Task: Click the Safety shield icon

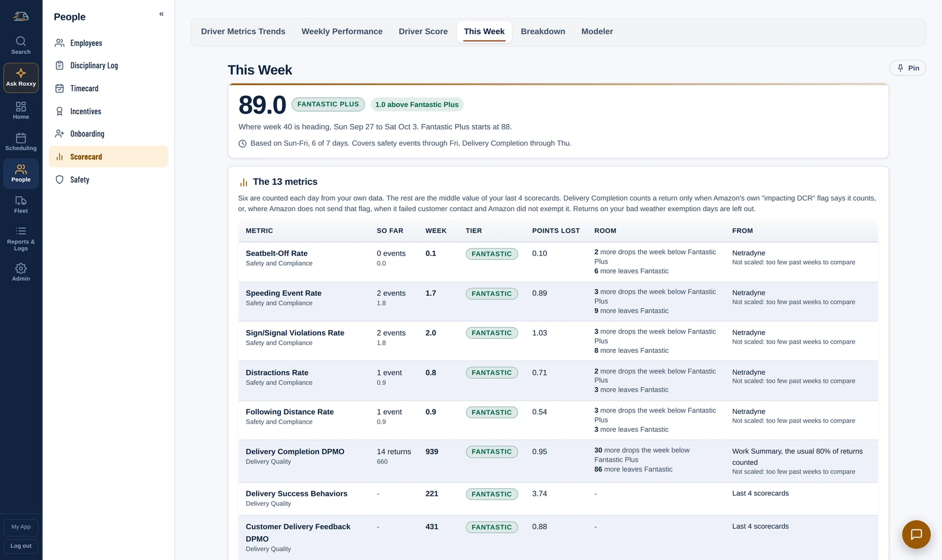Action: [x=59, y=179]
